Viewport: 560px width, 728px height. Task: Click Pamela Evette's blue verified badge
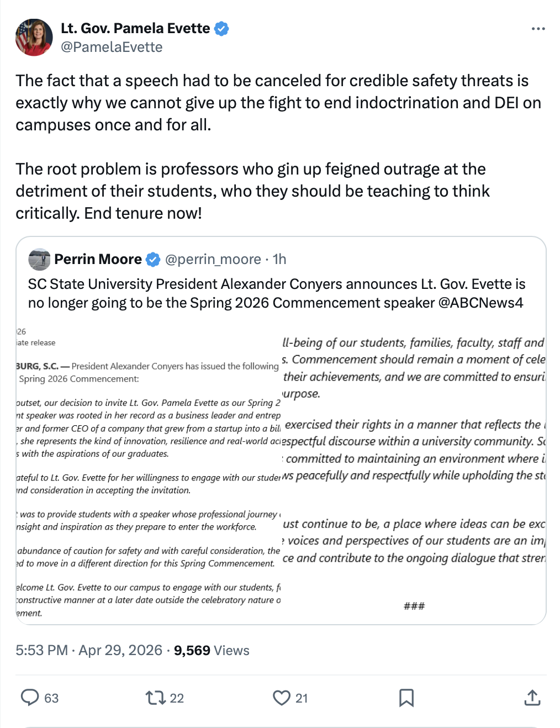tap(221, 29)
